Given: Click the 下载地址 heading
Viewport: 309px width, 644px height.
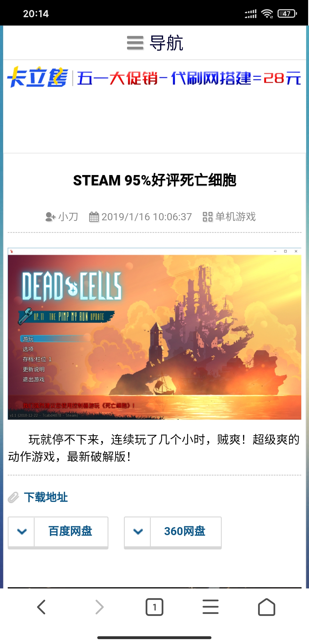Looking at the screenshot, I should 46,497.
